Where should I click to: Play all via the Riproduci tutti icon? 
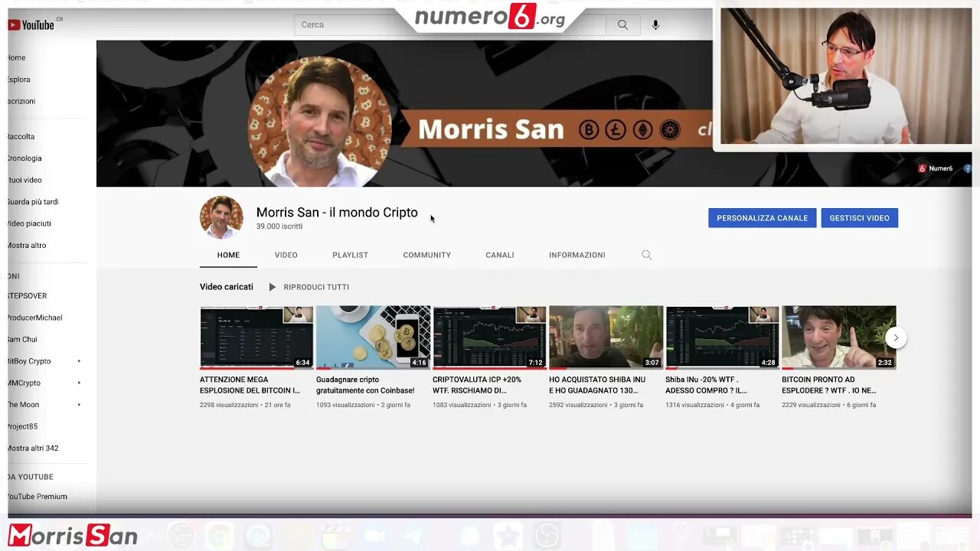pyautogui.click(x=272, y=287)
